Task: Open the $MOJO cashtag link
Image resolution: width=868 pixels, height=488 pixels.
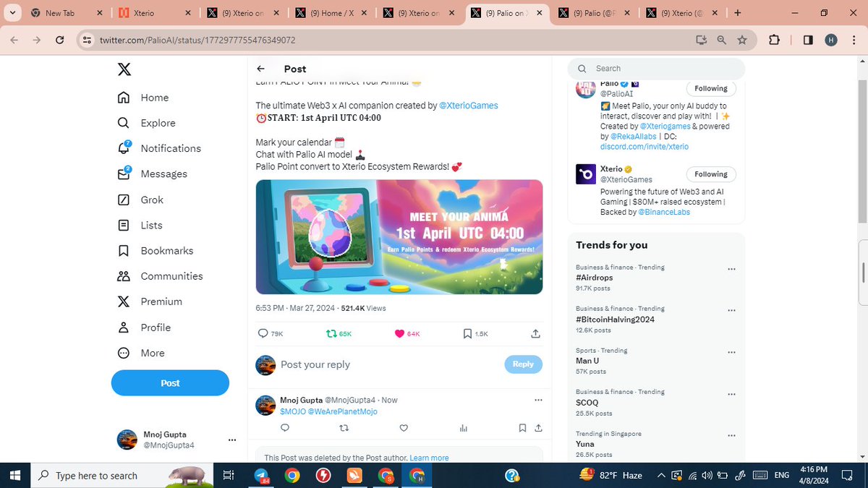Action: pyautogui.click(x=292, y=411)
